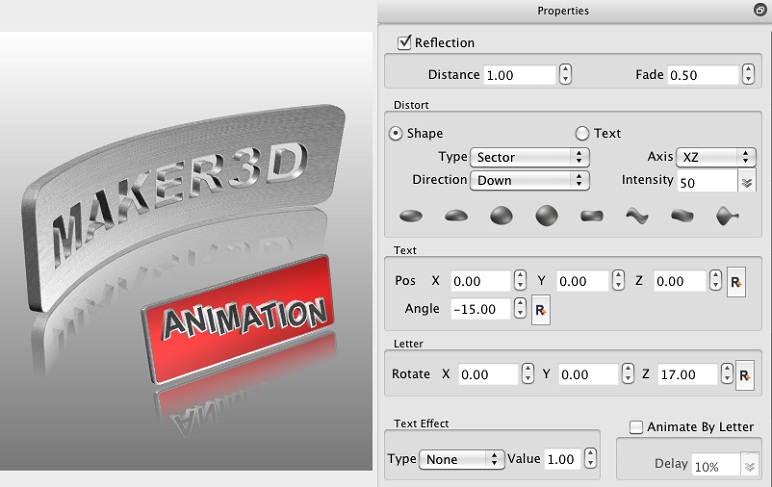Select the red ANIMATION badge in preview
This screenshot has height=487, width=772.
(x=239, y=319)
